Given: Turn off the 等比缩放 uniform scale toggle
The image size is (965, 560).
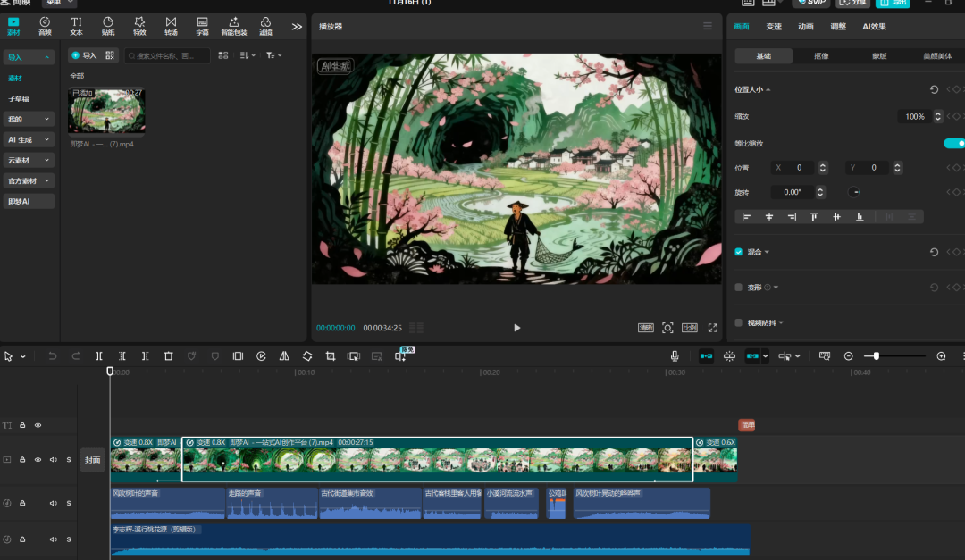Looking at the screenshot, I should [x=953, y=143].
